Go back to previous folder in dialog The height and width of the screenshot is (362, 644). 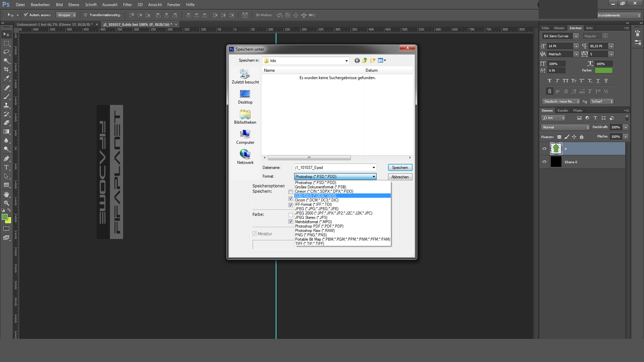[x=357, y=60]
